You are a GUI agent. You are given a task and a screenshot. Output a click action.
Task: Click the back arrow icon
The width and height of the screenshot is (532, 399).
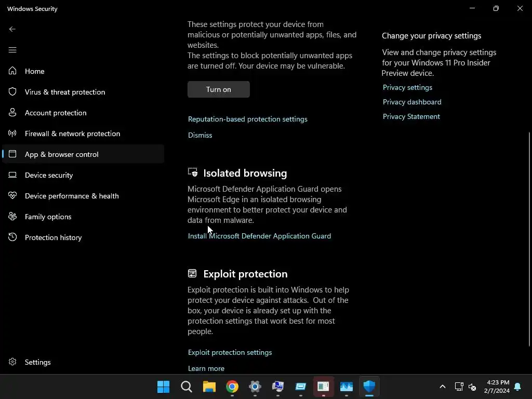[12, 29]
